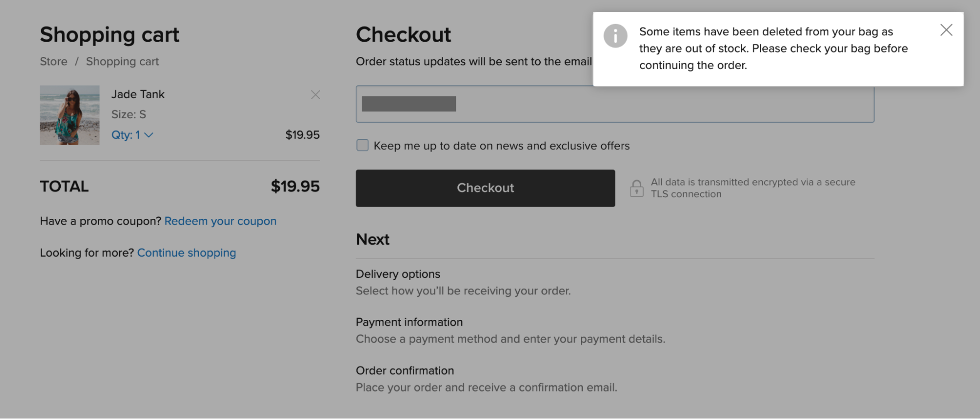Screen dimensions: 980x419
Task: Select the Delivery options step
Action: [398, 274]
